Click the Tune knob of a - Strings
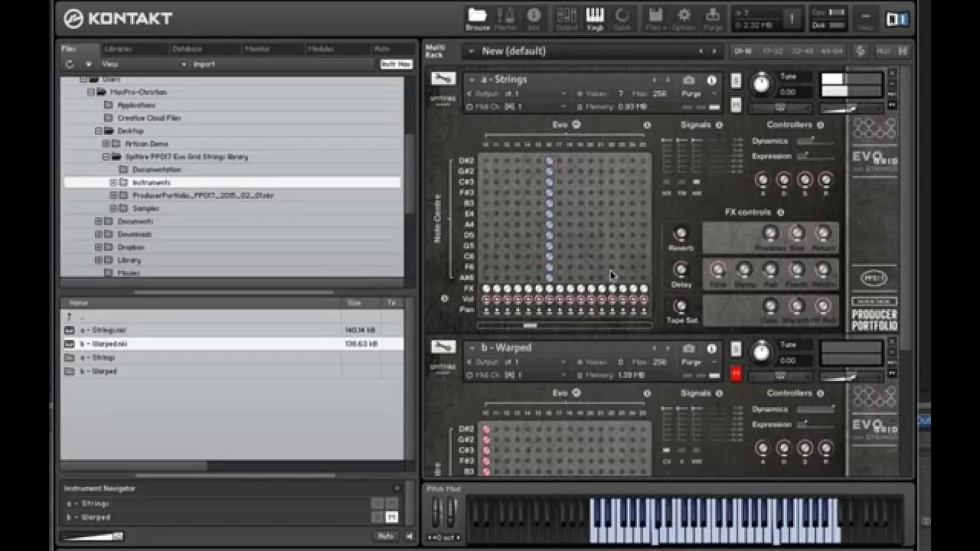This screenshot has height=551, width=980. coord(761,84)
